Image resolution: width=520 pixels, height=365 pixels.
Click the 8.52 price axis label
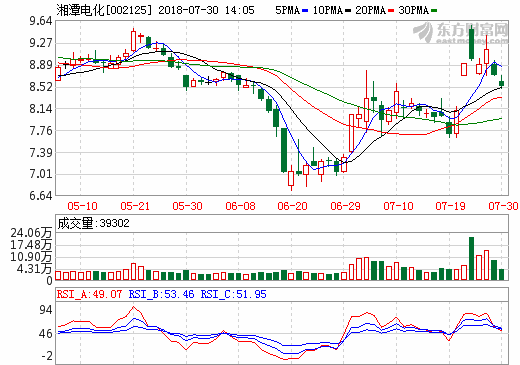point(41,87)
